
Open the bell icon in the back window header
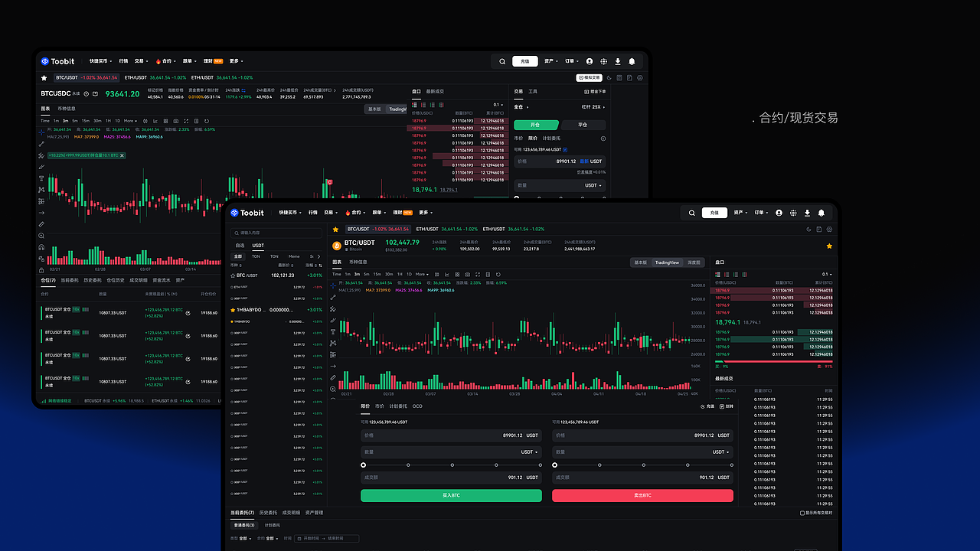[632, 61]
